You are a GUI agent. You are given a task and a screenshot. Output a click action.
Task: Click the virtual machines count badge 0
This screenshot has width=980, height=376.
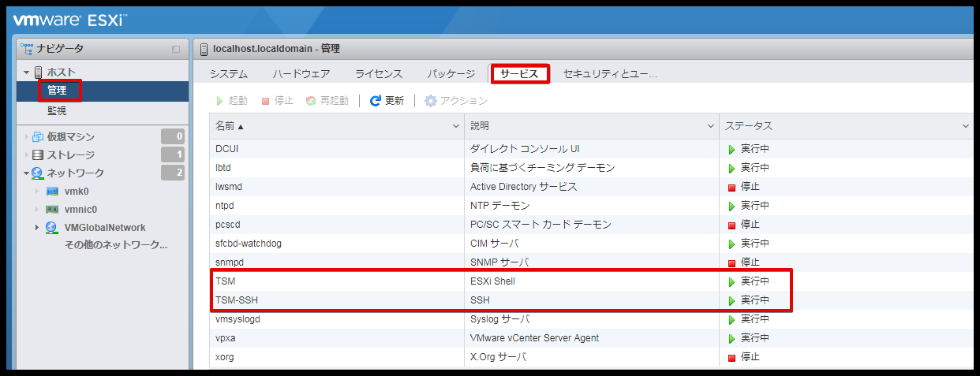(x=173, y=136)
